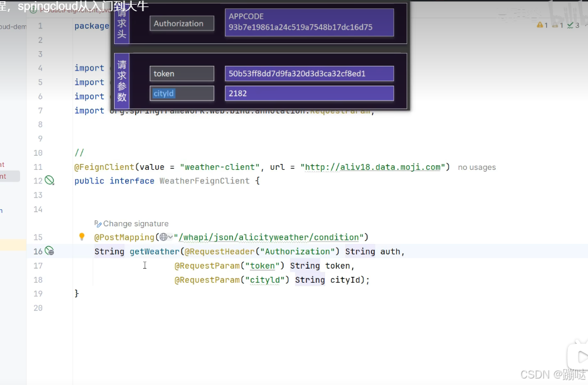Click the /whapi/json/alicityweather/condition path string
588x385 pixels.
269,237
